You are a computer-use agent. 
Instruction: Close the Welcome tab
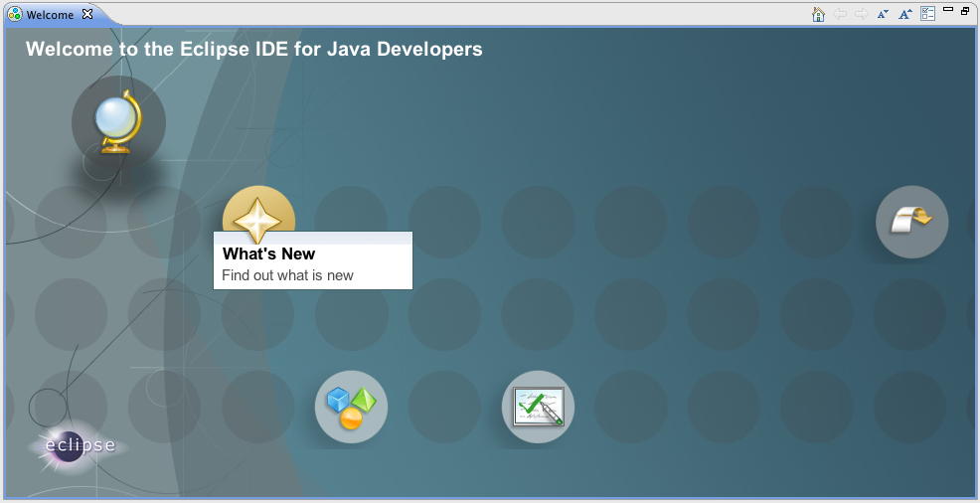click(87, 14)
